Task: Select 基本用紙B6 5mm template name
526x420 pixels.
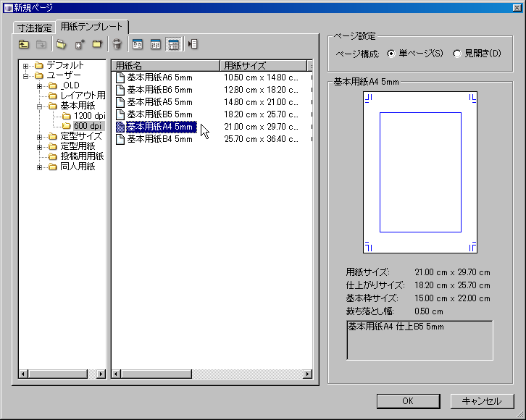Action: 159,90
